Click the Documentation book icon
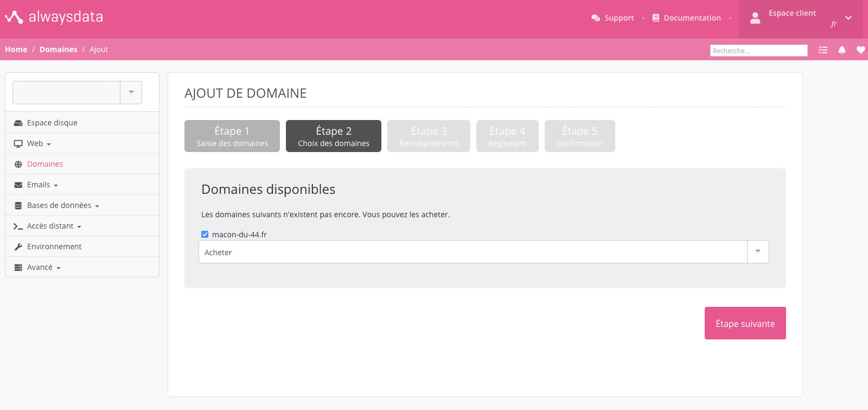This screenshot has width=868, height=410. (x=656, y=18)
